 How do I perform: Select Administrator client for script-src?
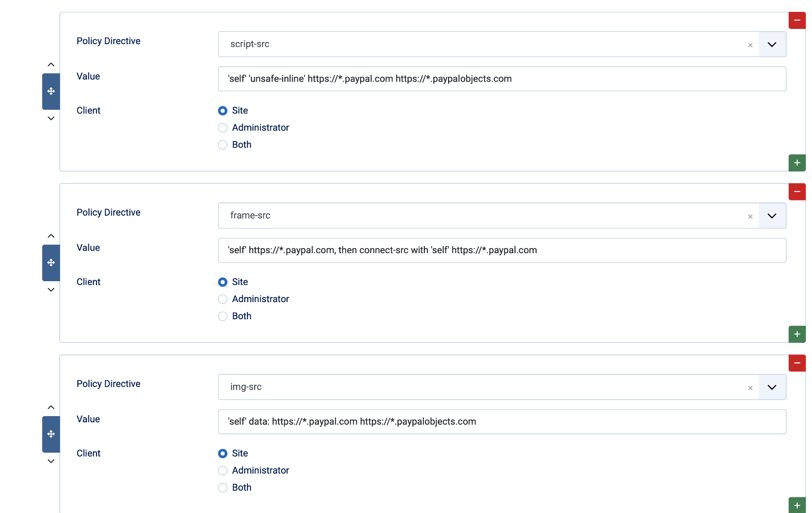click(x=222, y=128)
